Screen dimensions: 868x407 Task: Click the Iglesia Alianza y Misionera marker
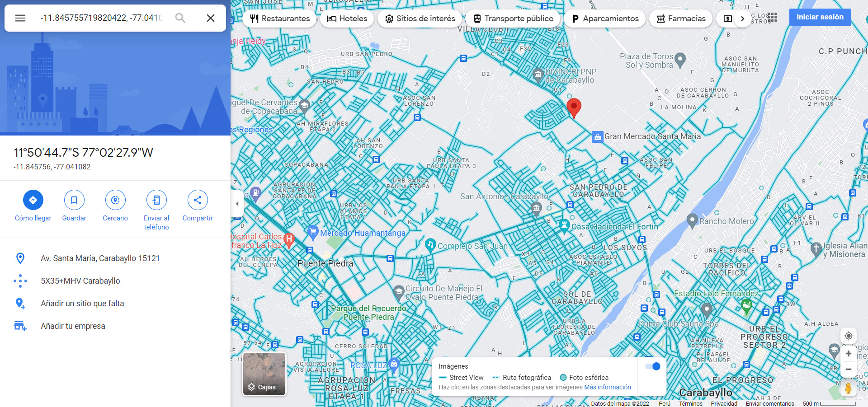816,249
